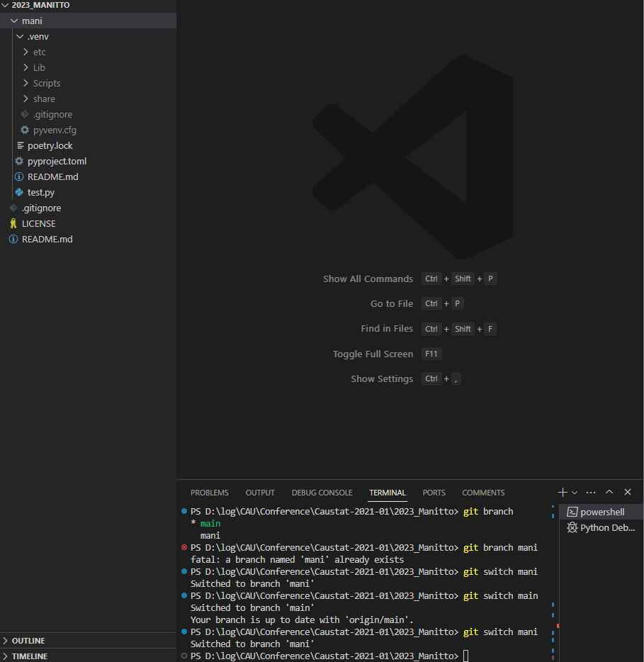Image resolution: width=644 pixels, height=662 pixels.
Task: Click the Python icon of test.py
Action: click(19, 193)
